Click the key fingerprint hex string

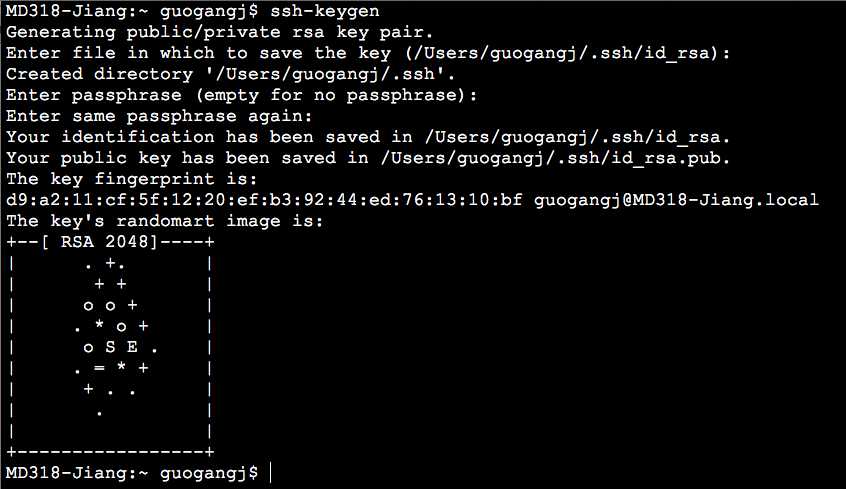coord(264,200)
